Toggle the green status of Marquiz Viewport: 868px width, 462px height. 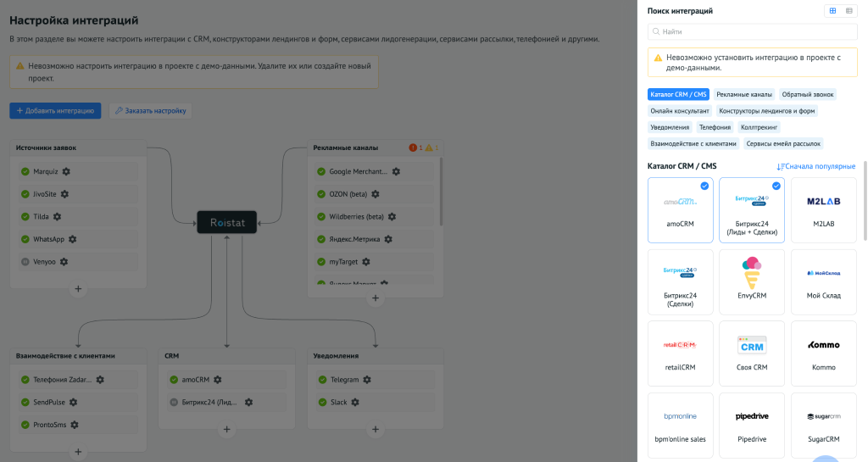(x=25, y=171)
